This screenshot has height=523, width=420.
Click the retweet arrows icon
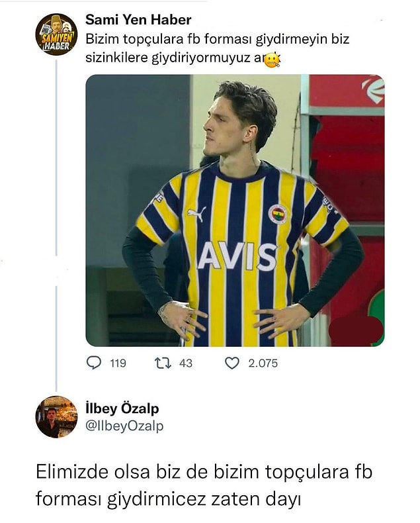(163, 363)
